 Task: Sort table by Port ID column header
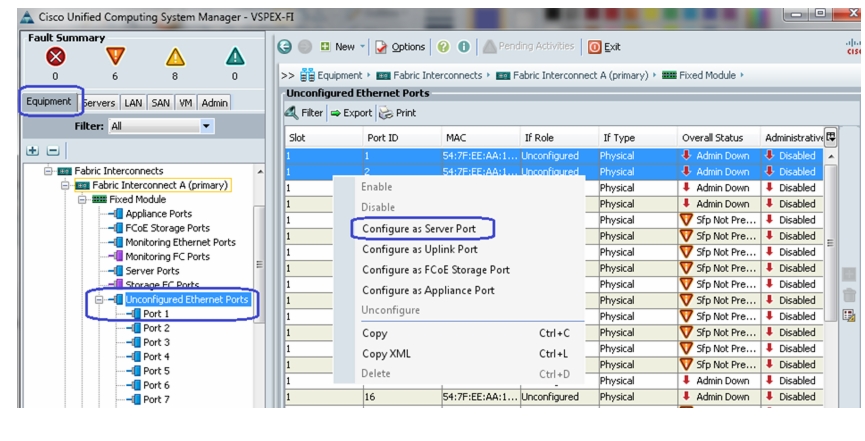(402, 138)
